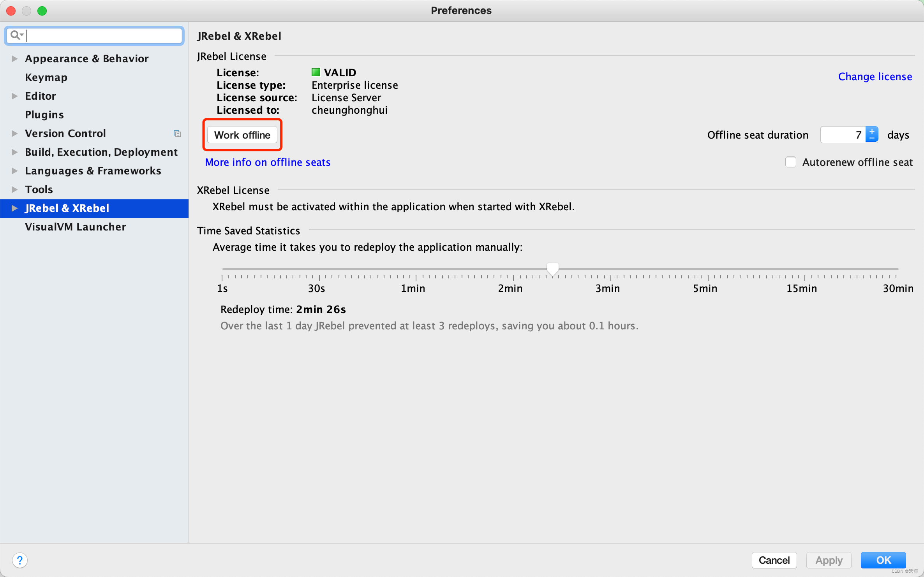Click the 'Redeploy time: 2min 26s' text
Viewport: 924px width, 577px height.
click(x=283, y=310)
